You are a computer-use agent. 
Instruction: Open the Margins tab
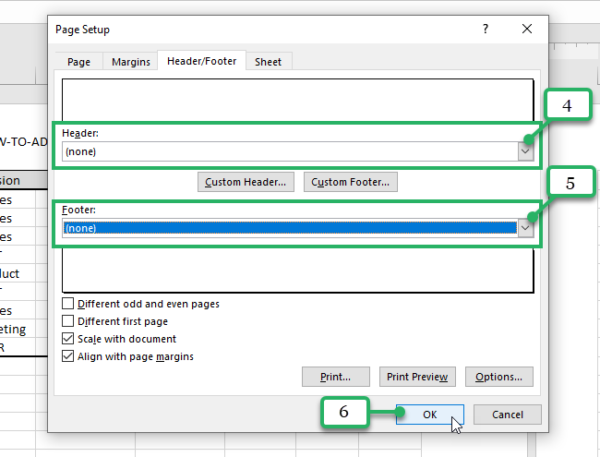[x=131, y=62]
